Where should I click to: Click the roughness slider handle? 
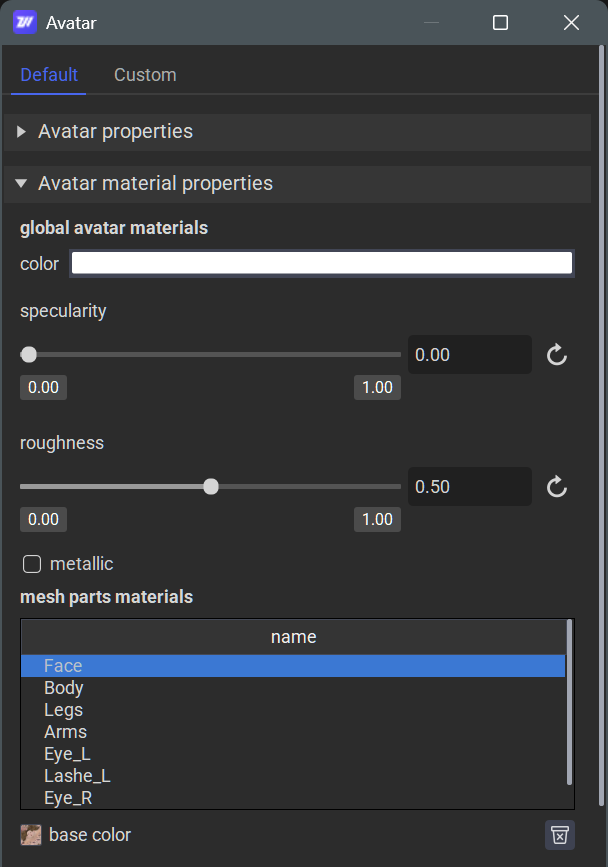coord(211,486)
